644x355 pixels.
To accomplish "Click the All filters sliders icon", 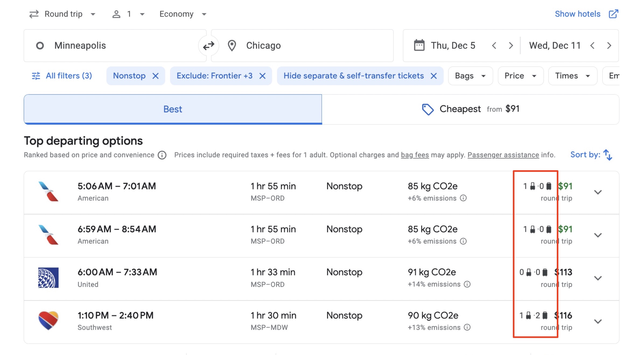I will click(x=36, y=76).
